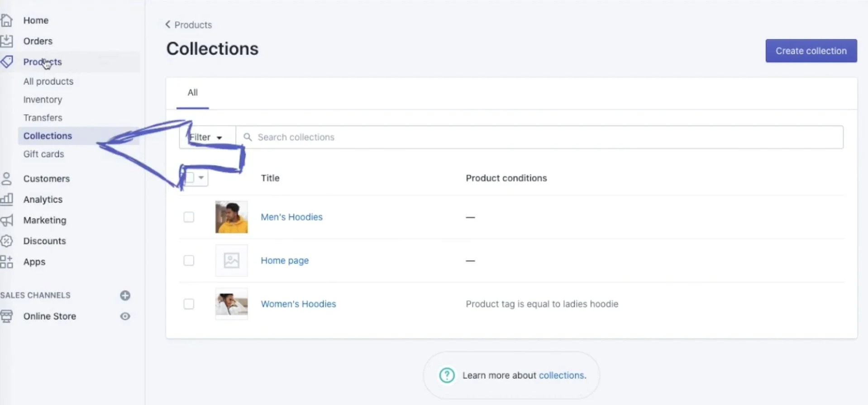This screenshot has height=405, width=868.
Task: Select the Women's Hoodies checkbox
Action: pyautogui.click(x=189, y=304)
